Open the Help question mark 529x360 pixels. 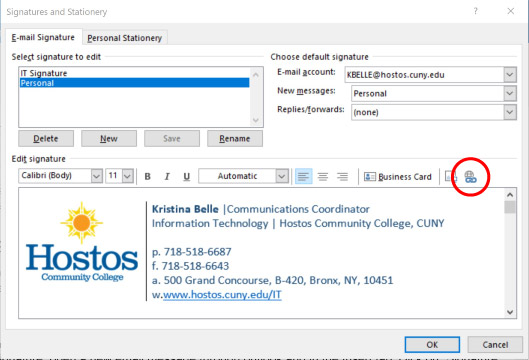coord(475,11)
